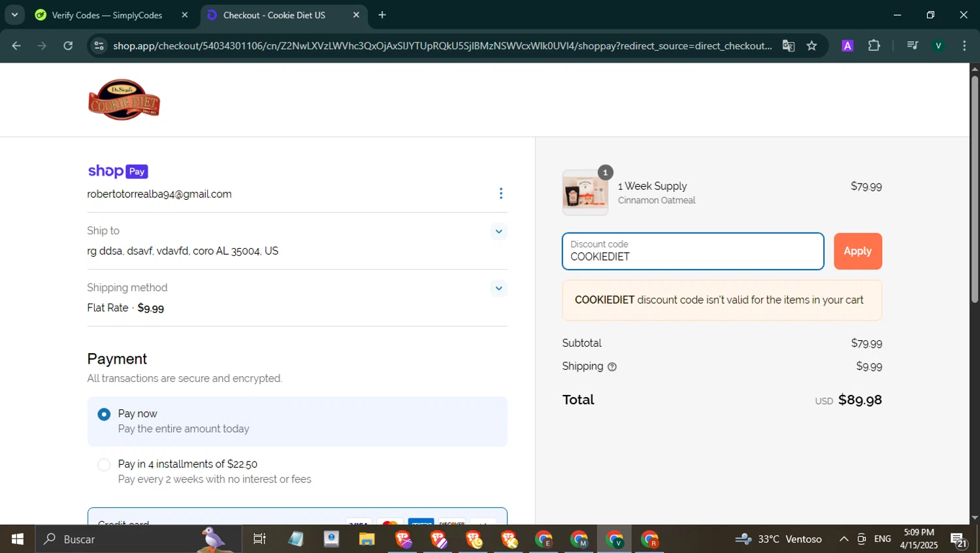
Task: Reload the checkout page
Action: (68, 46)
